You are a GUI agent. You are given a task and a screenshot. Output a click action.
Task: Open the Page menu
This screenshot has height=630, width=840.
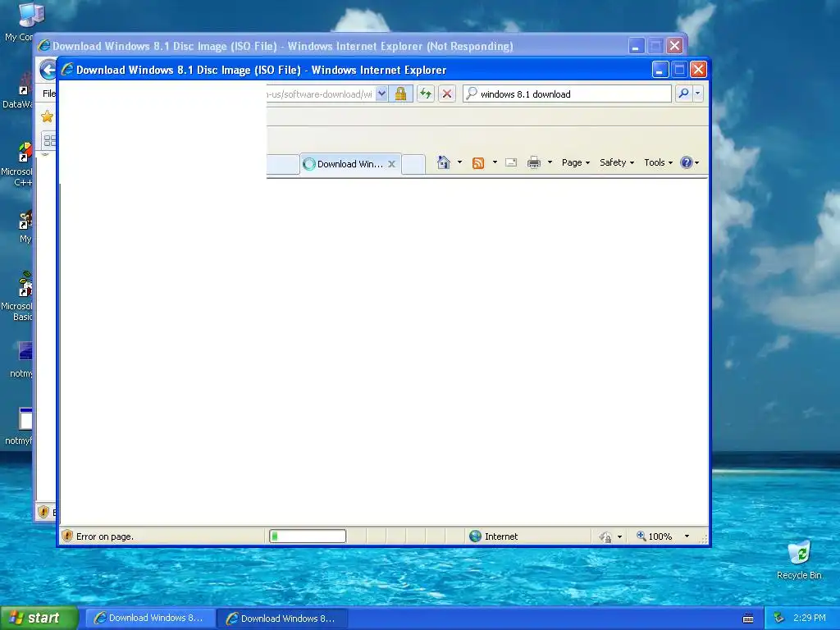coord(576,162)
